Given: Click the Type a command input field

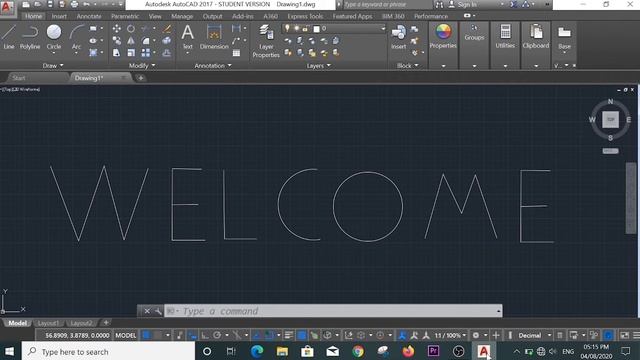Looking at the screenshot, I should click(x=333, y=311).
